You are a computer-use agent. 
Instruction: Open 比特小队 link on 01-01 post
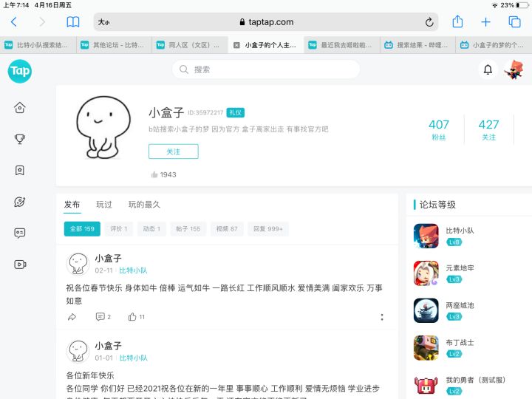click(133, 358)
